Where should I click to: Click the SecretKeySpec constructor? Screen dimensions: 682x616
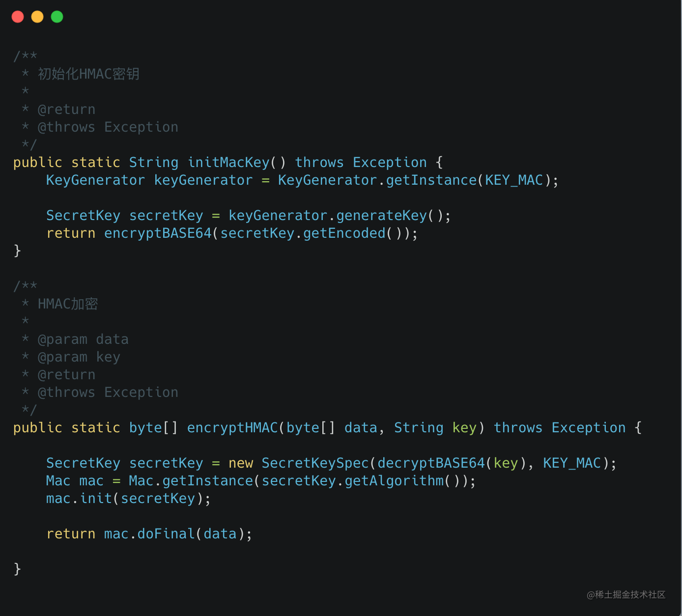[315, 463]
